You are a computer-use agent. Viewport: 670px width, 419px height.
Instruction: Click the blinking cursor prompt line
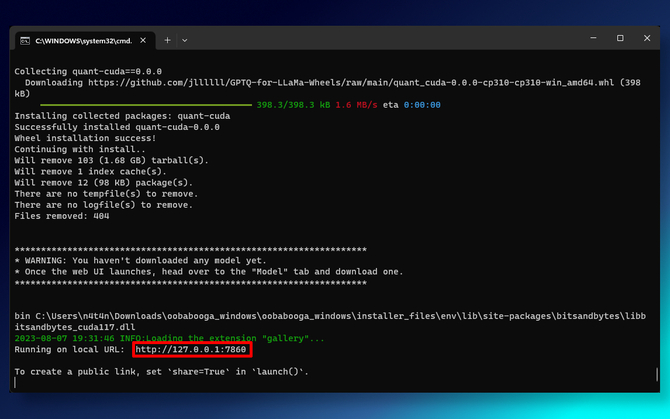click(x=15, y=383)
